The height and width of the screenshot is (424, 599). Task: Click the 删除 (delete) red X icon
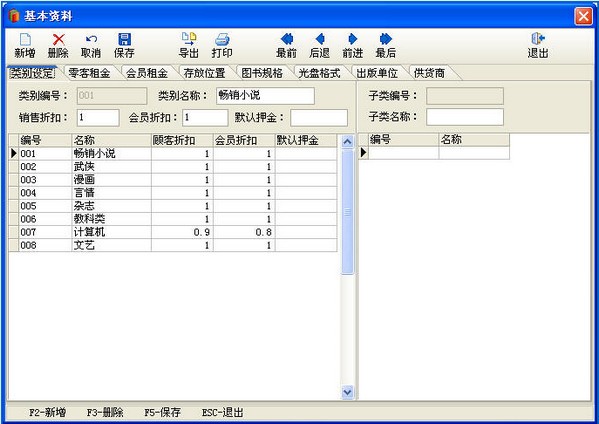(x=58, y=39)
